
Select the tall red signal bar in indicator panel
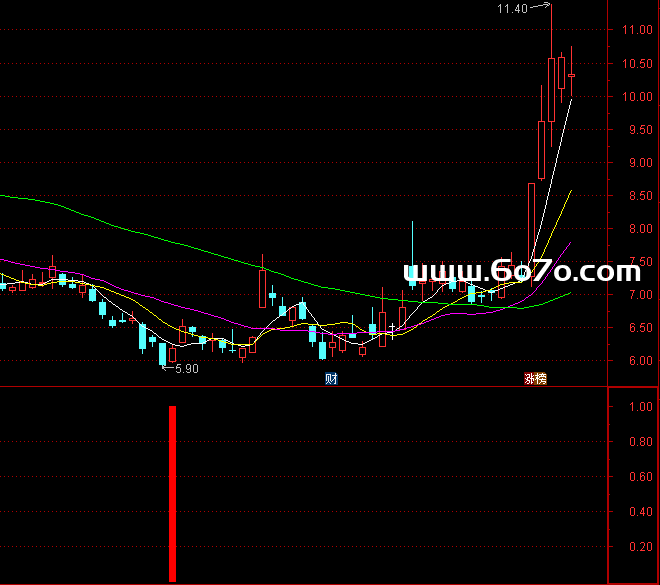173,492
